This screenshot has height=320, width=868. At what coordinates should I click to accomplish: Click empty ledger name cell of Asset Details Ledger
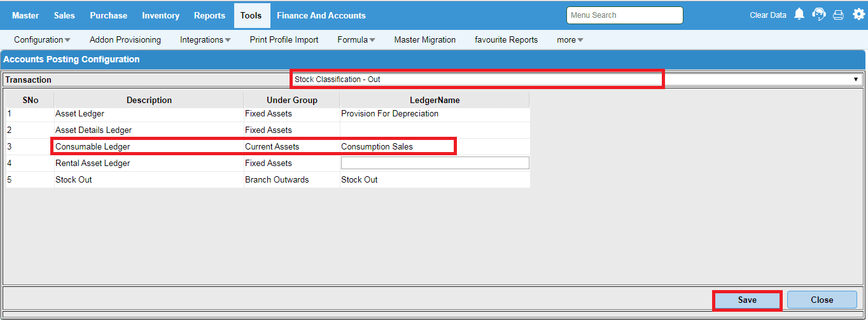click(x=435, y=130)
